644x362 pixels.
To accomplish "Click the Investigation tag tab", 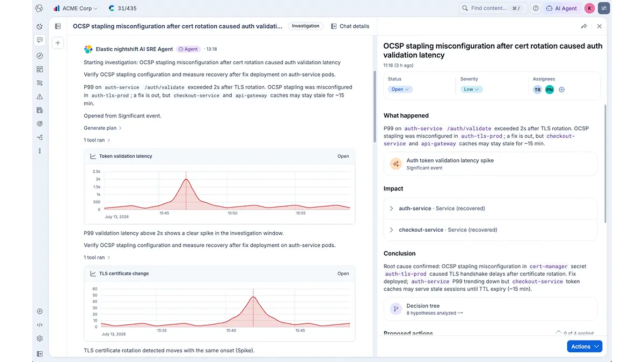I will coord(305,26).
